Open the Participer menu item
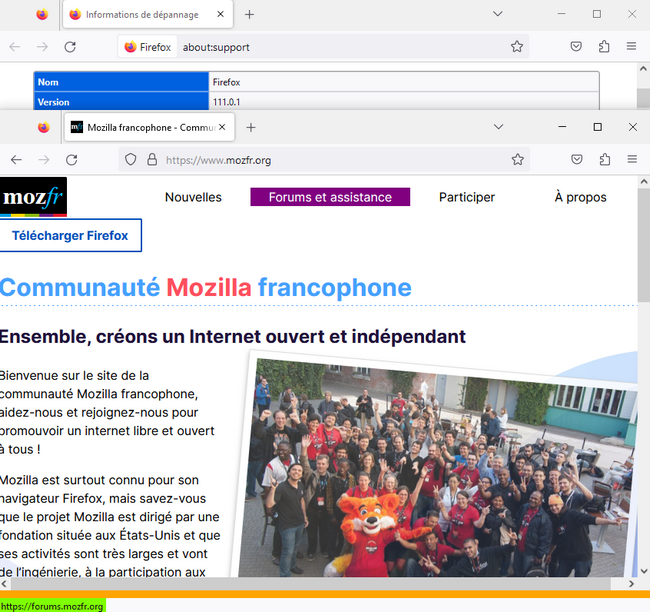Image resolution: width=650 pixels, height=612 pixels. [467, 197]
